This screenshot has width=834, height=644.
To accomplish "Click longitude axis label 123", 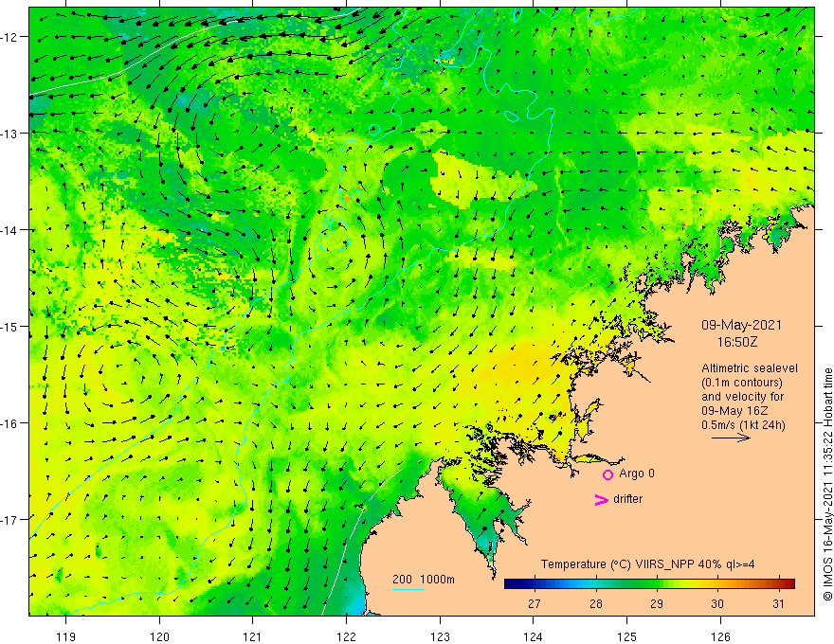I will pos(440,636).
